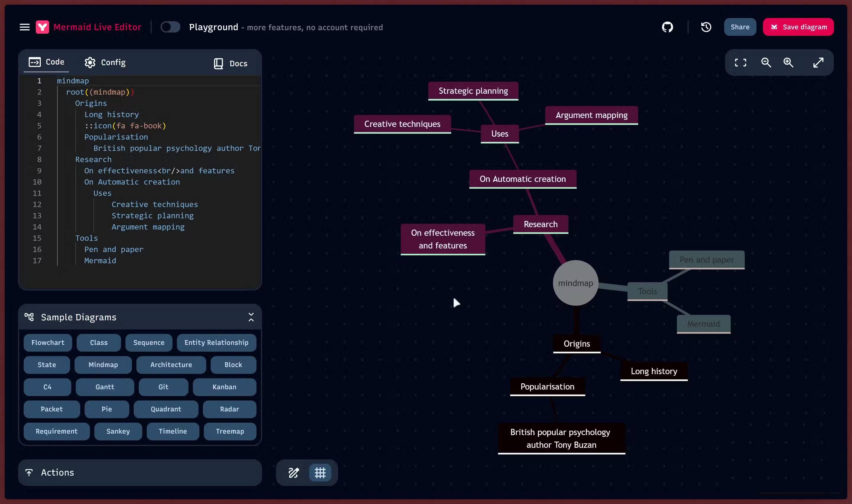The width and height of the screenshot is (852, 504).
Task: Collapse the Sample Diagrams panel
Action: [251, 317]
